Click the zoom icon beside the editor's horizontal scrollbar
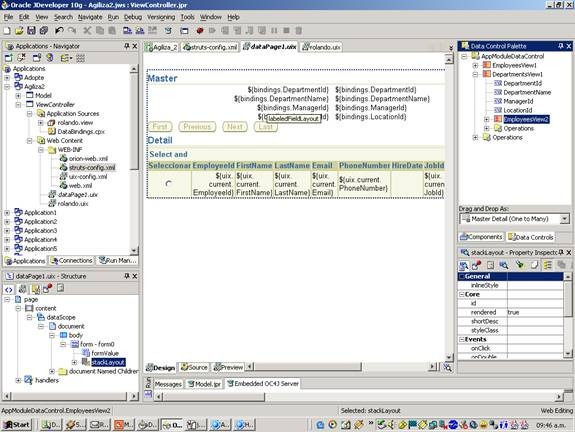The width and height of the screenshot is (575, 432). click(447, 367)
